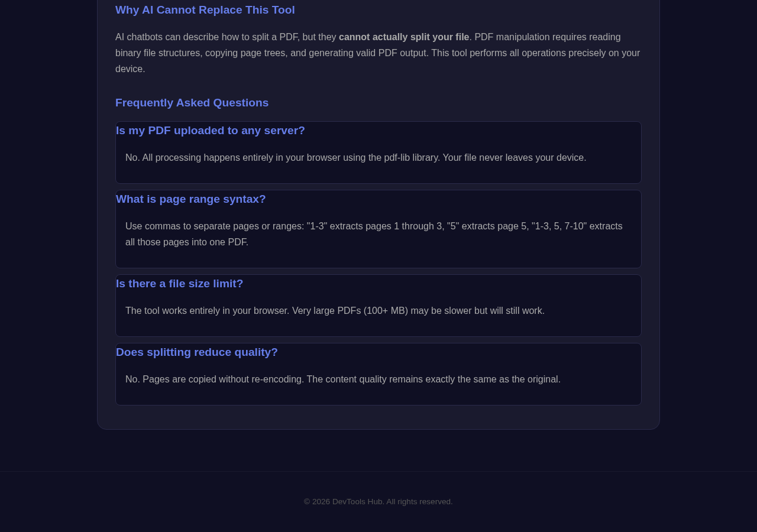Click the paragraph about AI chatbots splitting PDFs
This screenshot has height=532, width=757.
(377, 53)
